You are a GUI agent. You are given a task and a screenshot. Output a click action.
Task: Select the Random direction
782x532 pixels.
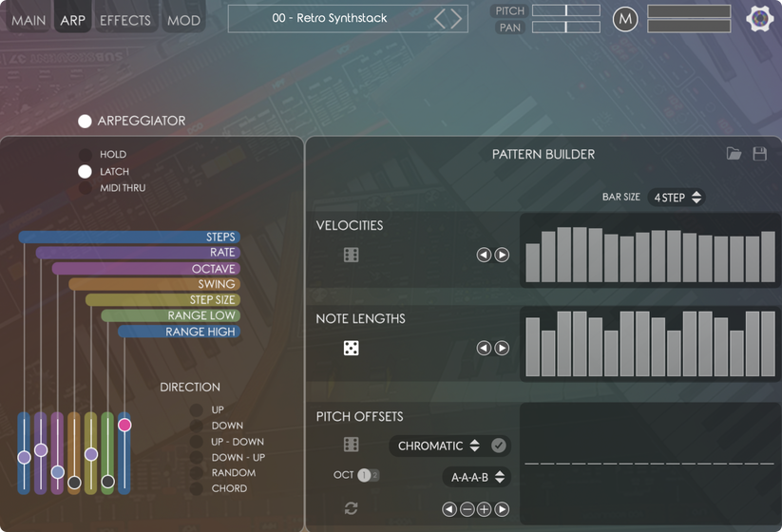click(196, 473)
